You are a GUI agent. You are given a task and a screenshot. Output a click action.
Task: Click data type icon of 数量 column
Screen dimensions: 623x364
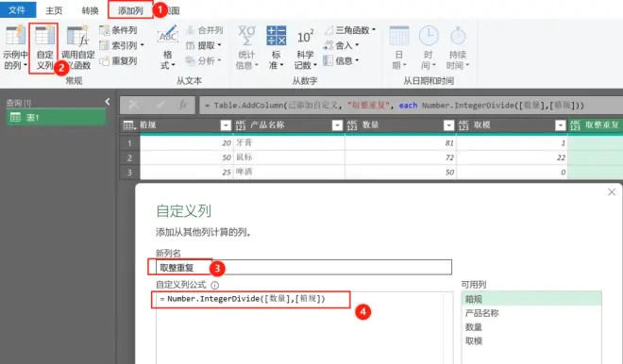point(352,125)
